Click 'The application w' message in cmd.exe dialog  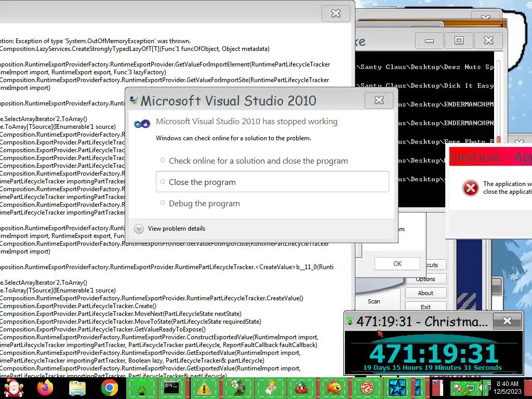507,183
